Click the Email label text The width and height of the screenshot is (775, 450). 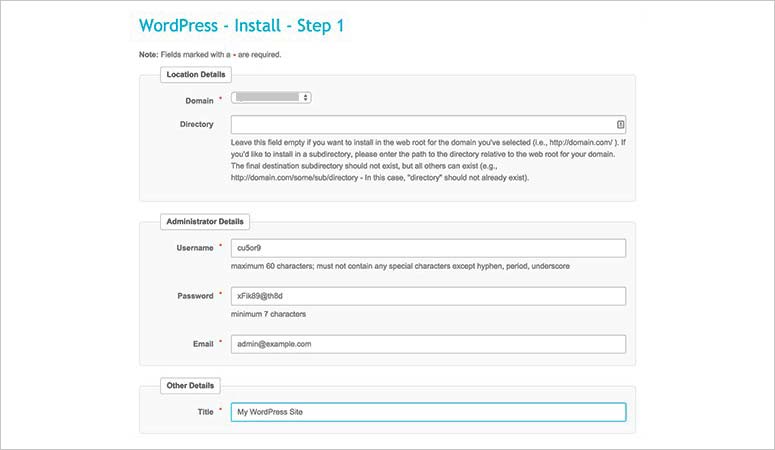pos(202,342)
